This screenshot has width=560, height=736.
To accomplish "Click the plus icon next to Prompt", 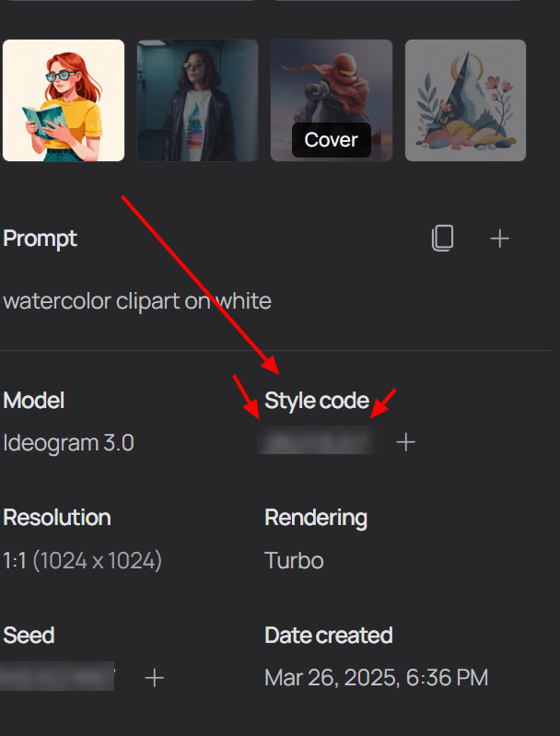I will pos(499,239).
